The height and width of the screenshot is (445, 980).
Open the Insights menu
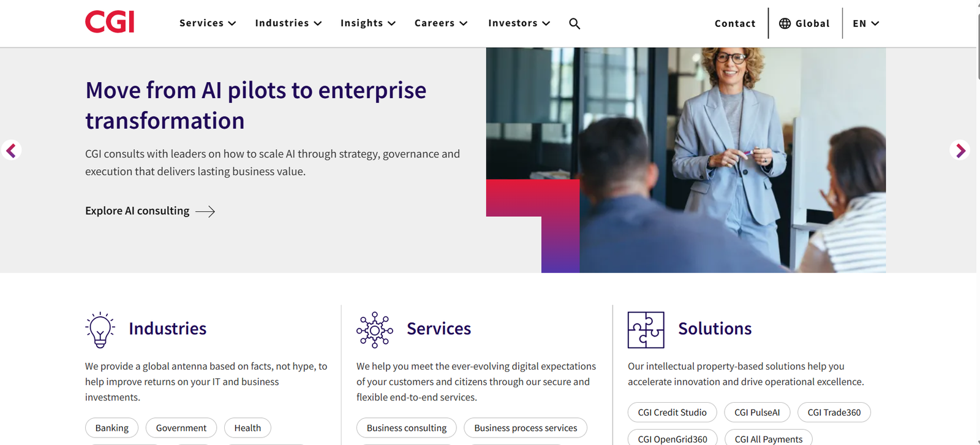pos(368,23)
